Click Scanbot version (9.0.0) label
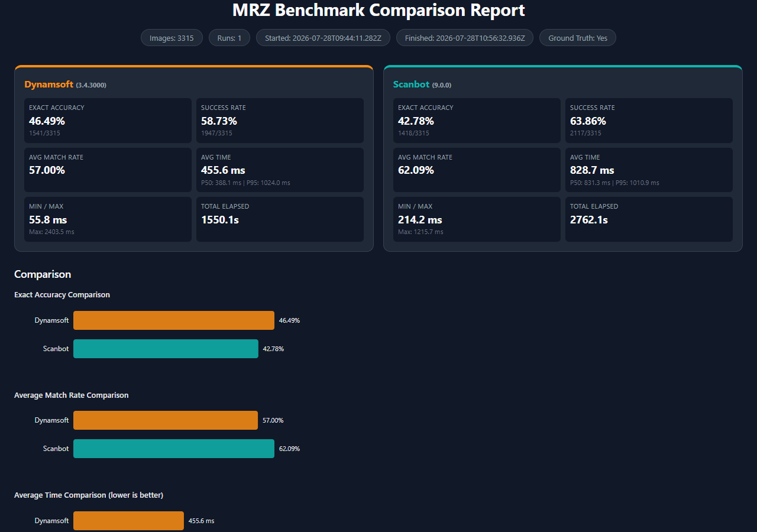Viewport: 757px width, 532px height. (442, 85)
